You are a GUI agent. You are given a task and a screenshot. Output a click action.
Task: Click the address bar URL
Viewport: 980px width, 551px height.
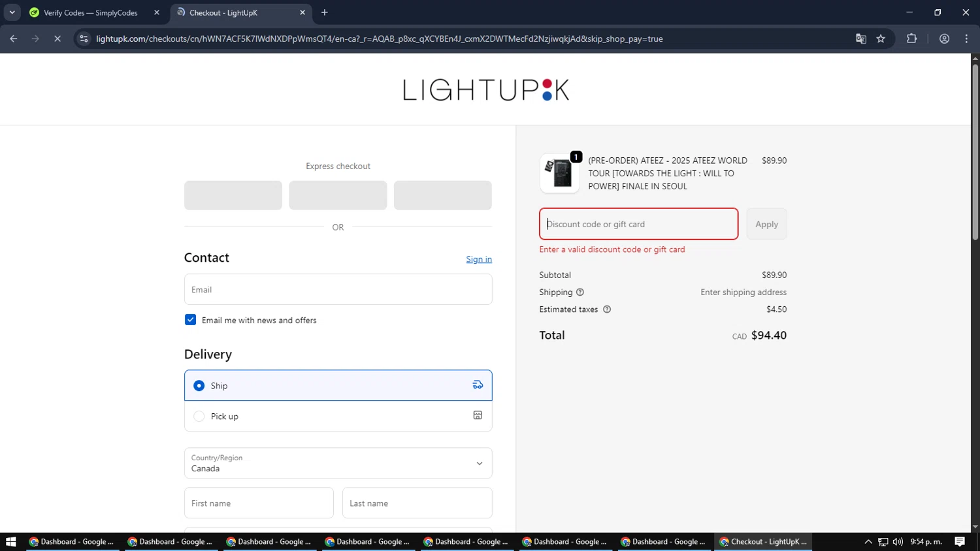click(x=379, y=39)
